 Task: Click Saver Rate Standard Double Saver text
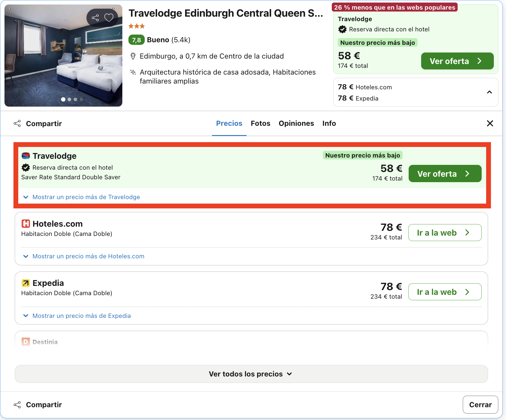point(71,177)
